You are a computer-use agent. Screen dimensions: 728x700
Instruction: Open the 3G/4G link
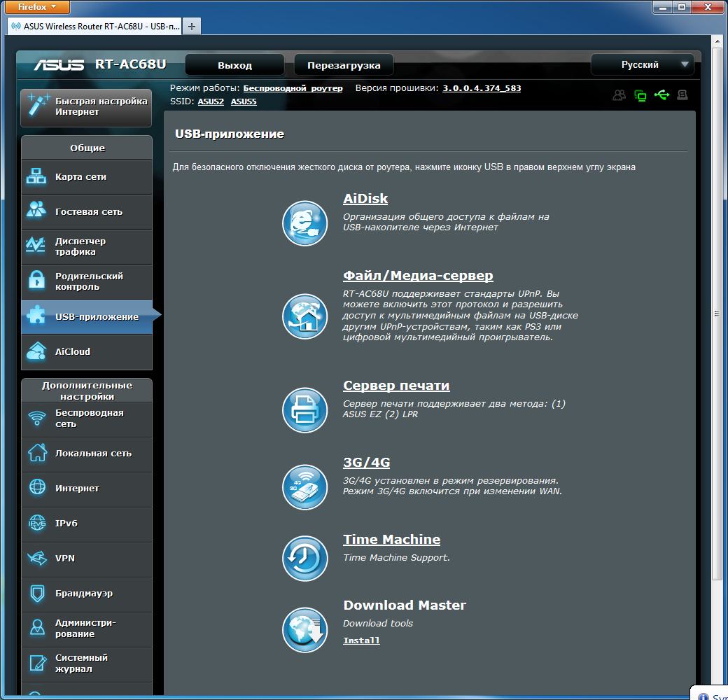coord(366,462)
